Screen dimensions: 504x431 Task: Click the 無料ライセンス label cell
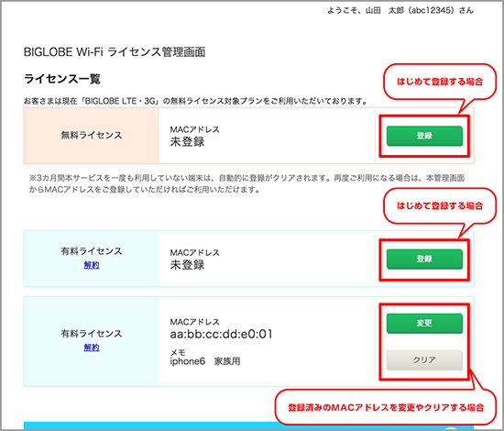(92, 136)
